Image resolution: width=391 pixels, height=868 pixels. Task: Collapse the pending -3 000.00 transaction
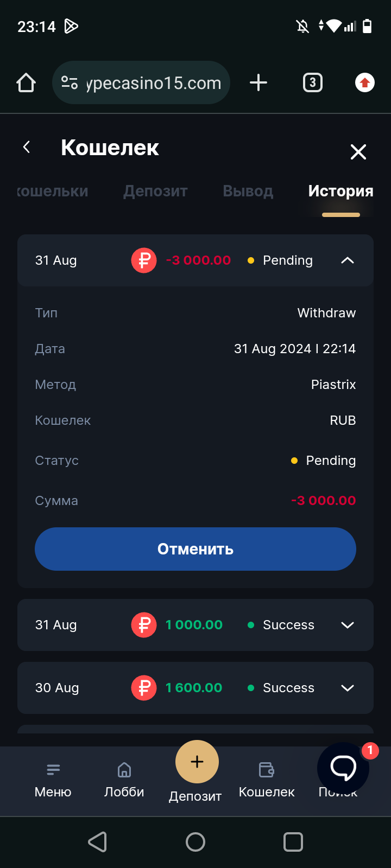tap(348, 260)
